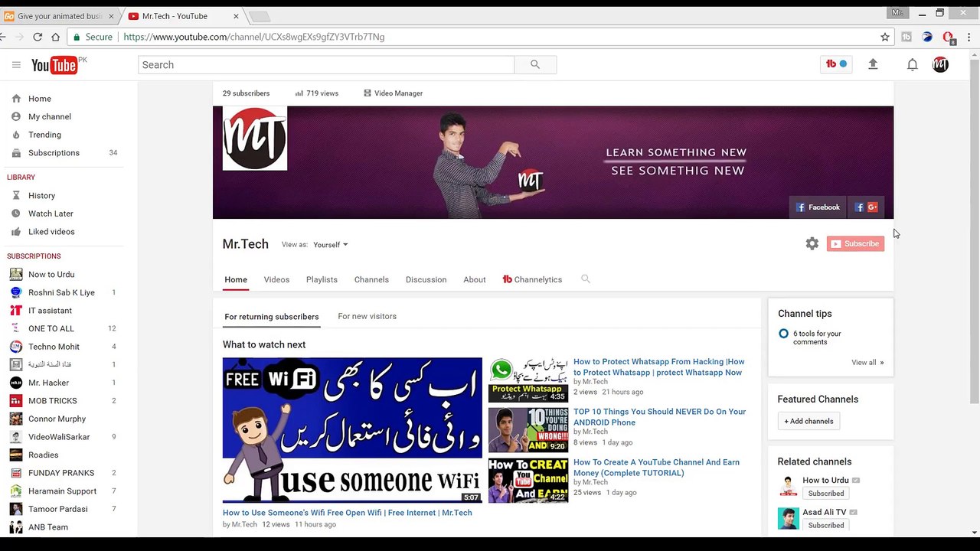Open the Haramain Support subscription
Image resolution: width=980 pixels, height=551 pixels.
click(62, 491)
